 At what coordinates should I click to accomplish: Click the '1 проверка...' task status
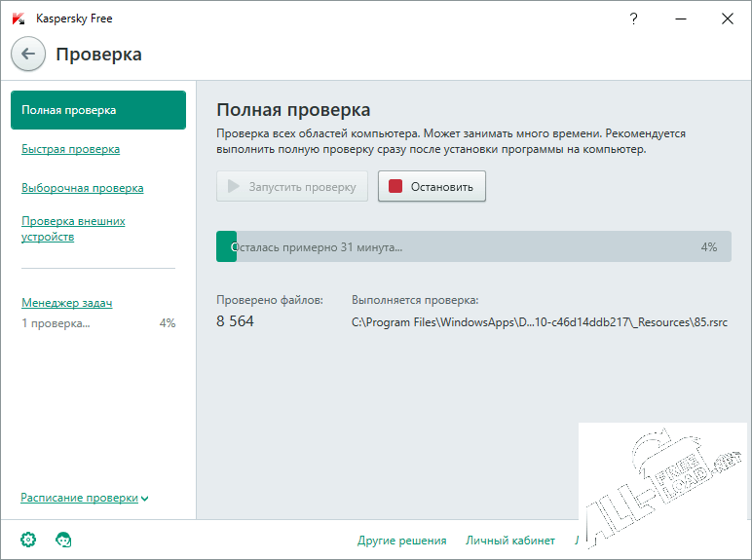[56, 323]
